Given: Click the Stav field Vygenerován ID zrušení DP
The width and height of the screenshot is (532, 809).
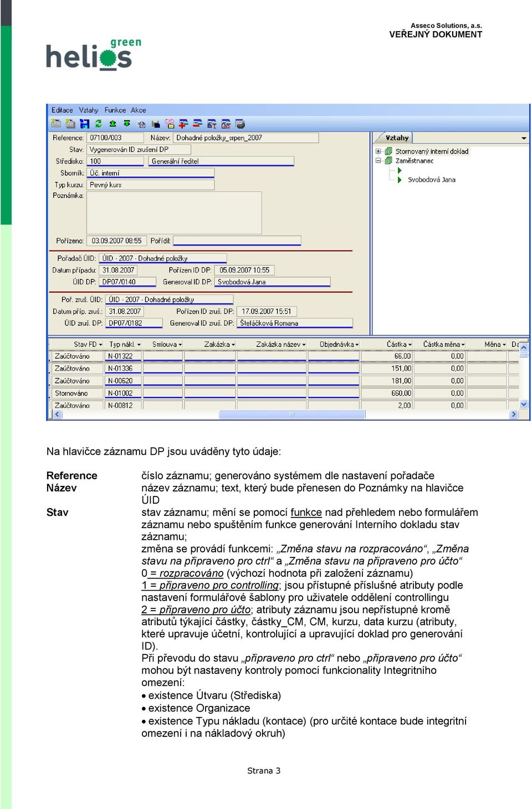Looking at the screenshot, I should point(139,150).
